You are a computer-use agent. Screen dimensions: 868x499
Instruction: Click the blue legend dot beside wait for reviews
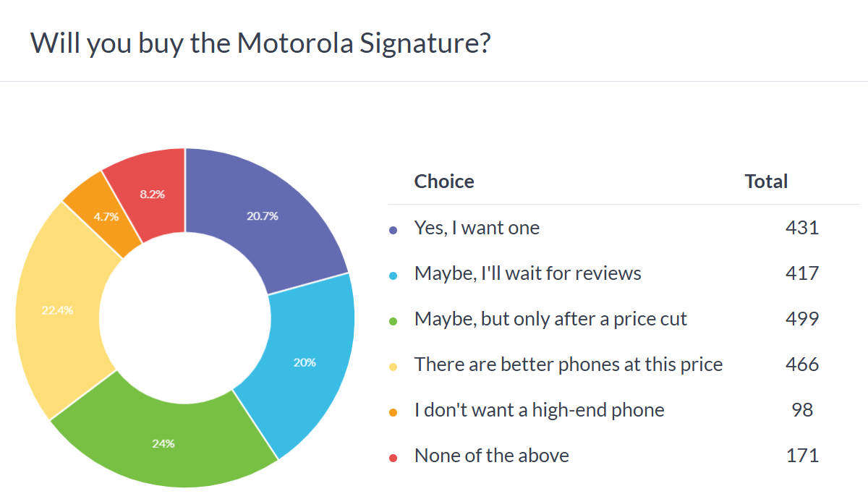[393, 276]
